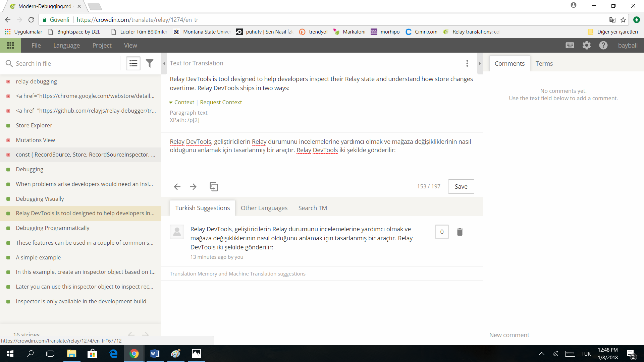Bookmark this page with the star icon

point(623,20)
